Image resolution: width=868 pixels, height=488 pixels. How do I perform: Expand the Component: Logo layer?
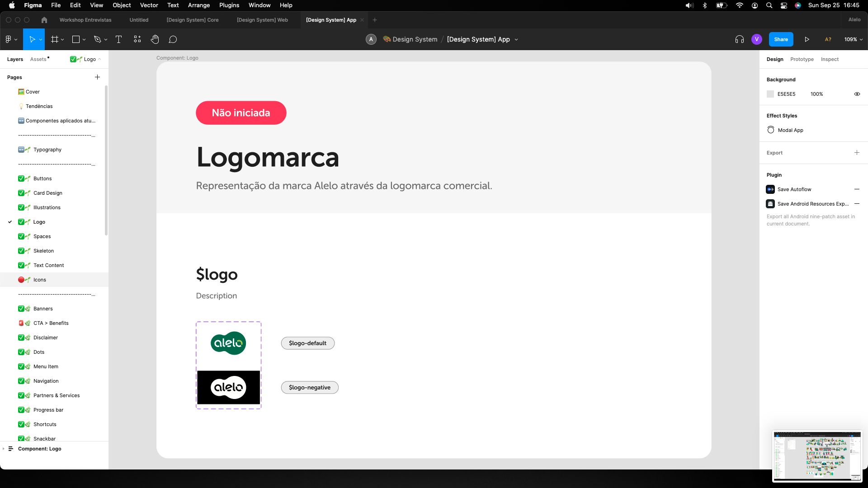pyautogui.click(x=4, y=449)
